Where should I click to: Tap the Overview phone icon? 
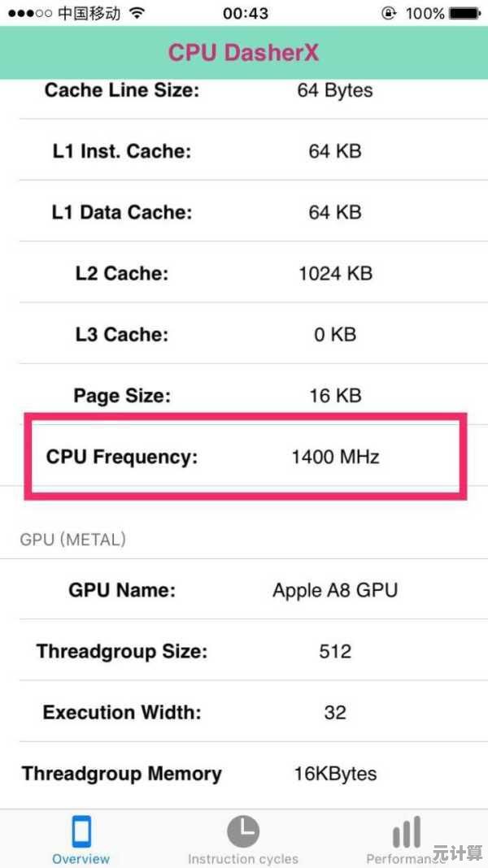pos(81,831)
